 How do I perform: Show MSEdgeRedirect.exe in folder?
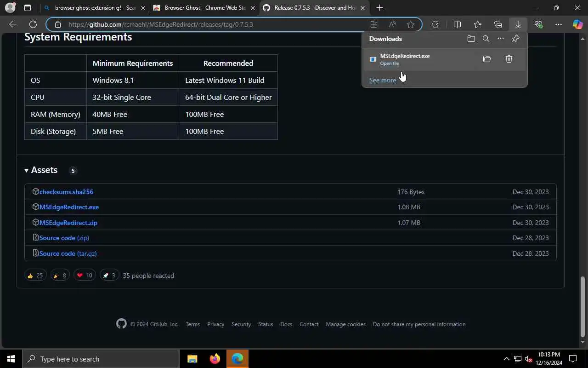(487, 59)
